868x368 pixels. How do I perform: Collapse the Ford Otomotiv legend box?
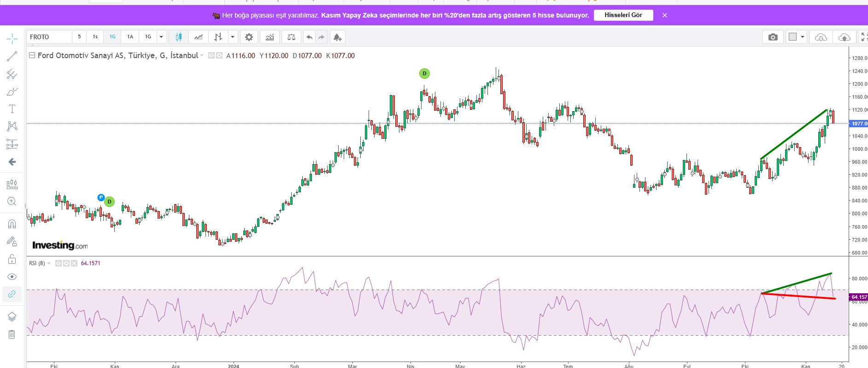point(32,55)
